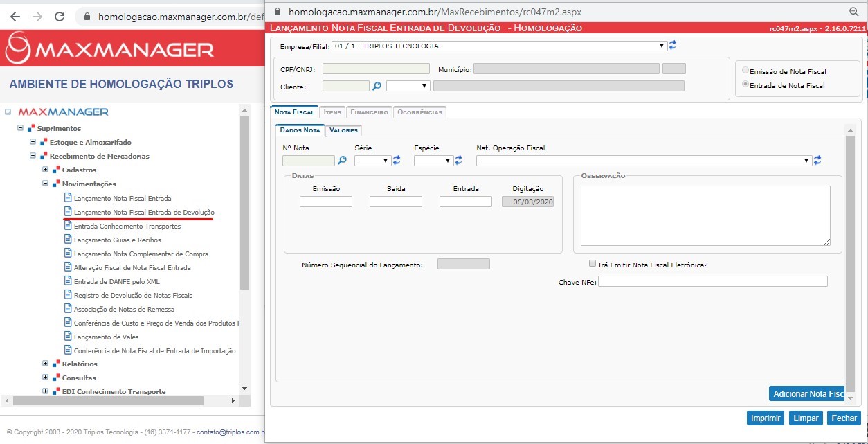Screen dimensions: 868x444
Task: Open Alteração Fiscal de Nota Fiscal Entrada
Action: 132,267
